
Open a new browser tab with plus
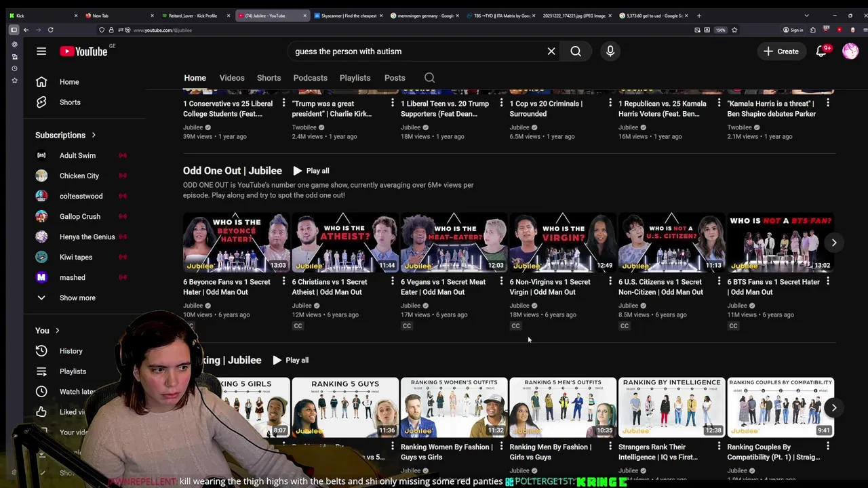click(699, 16)
